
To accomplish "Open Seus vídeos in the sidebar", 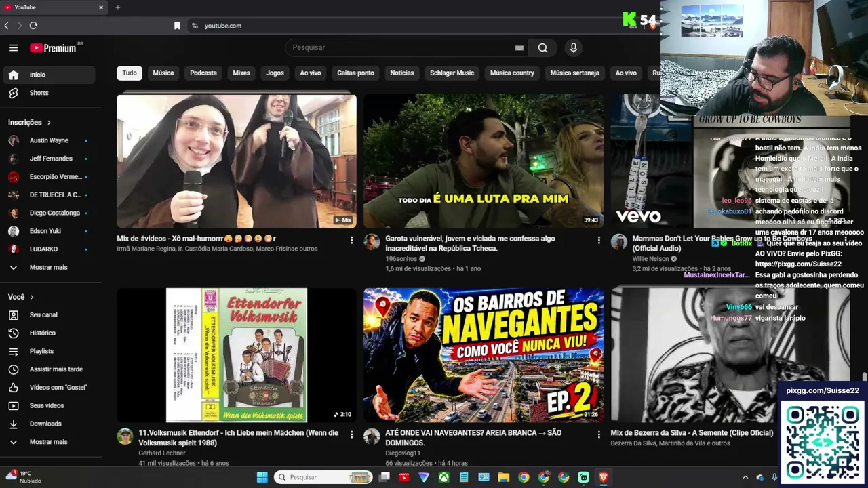I will click(x=47, y=405).
